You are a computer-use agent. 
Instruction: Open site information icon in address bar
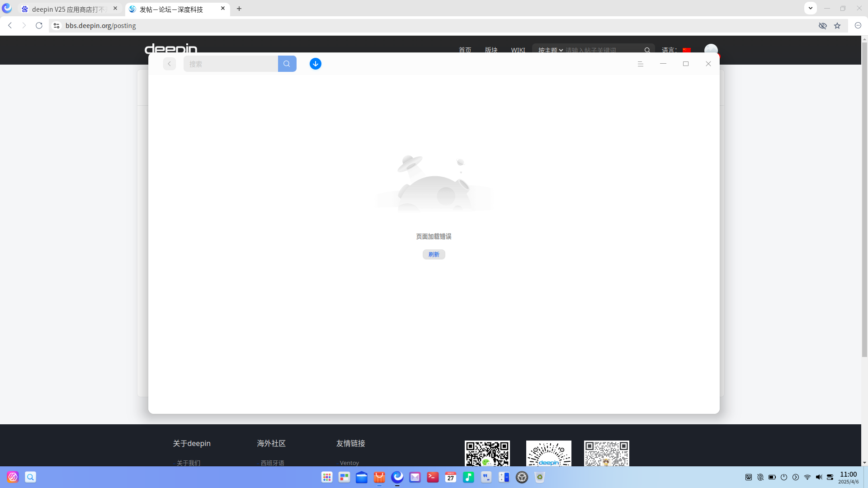(x=57, y=26)
